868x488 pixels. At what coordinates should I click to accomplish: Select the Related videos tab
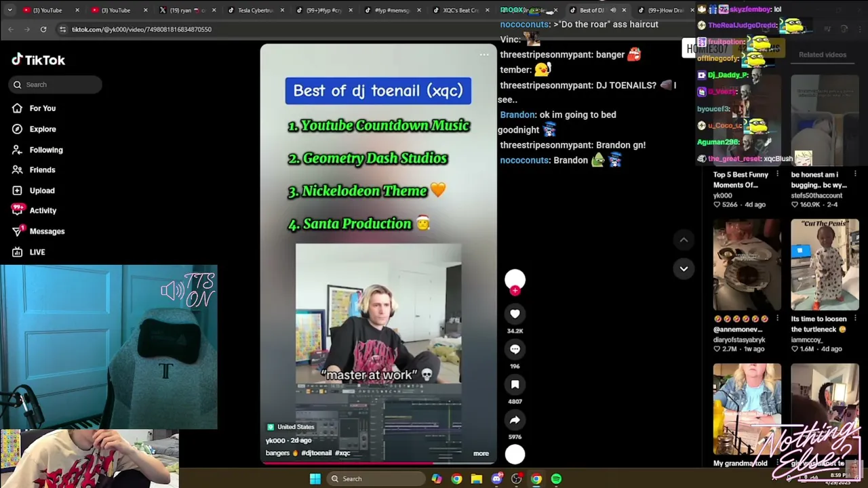click(823, 55)
